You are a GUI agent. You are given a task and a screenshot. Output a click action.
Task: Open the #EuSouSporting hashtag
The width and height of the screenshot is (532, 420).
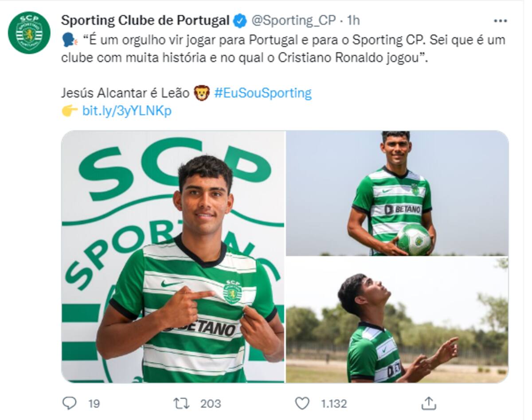263,93
